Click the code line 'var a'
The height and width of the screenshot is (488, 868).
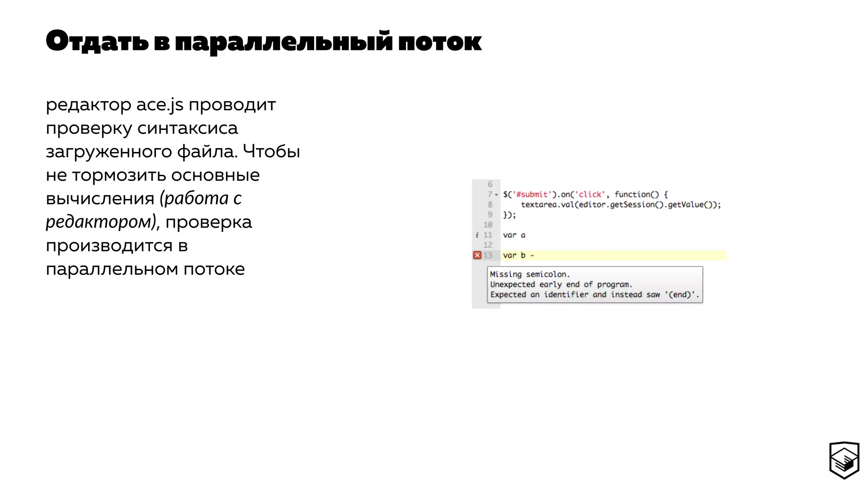514,235
